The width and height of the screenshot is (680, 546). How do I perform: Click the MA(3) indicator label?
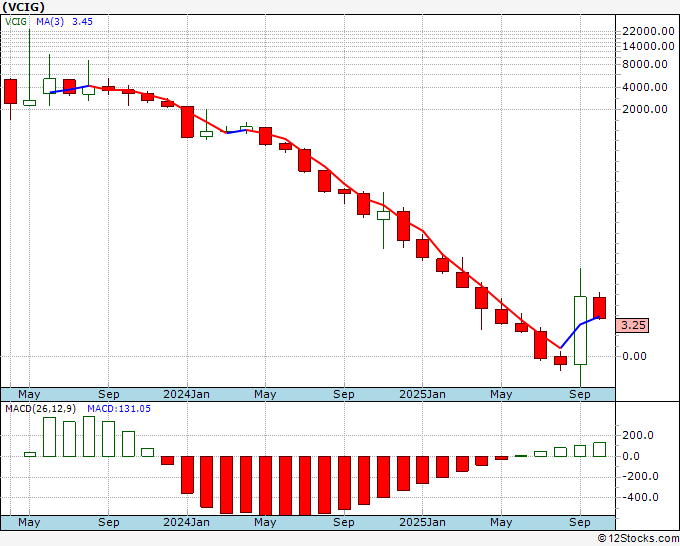(x=50, y=22)
